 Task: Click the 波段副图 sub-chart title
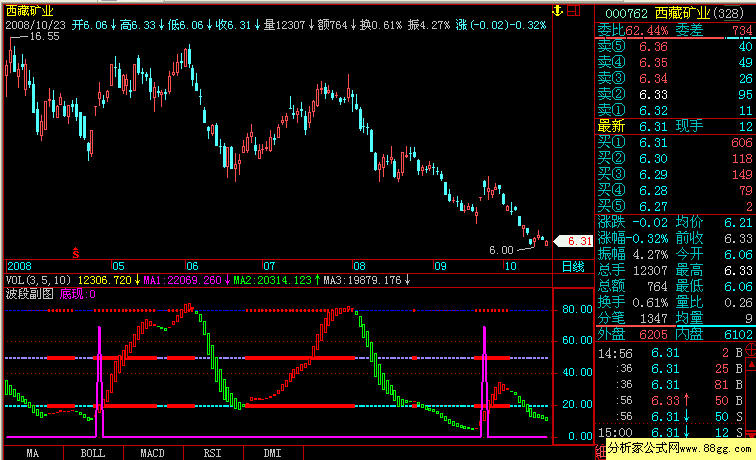[x=29, y=294]
